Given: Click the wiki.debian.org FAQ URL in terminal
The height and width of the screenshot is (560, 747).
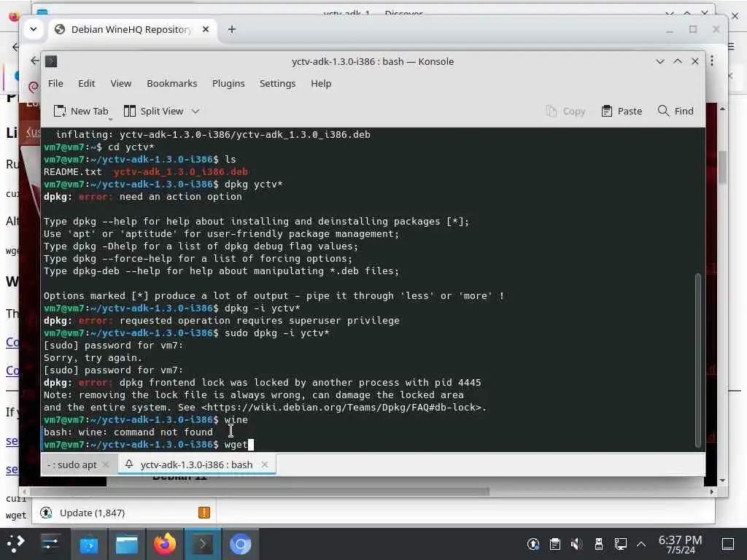Looking at the screenshot, I should [341, 407].
